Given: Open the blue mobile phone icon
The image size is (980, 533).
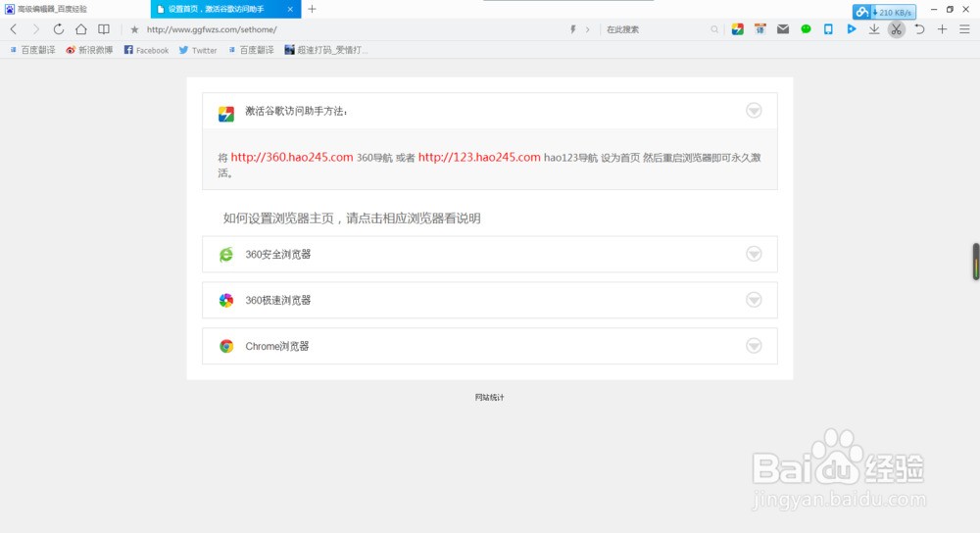Looking at the screenshot, I should 828,29.
